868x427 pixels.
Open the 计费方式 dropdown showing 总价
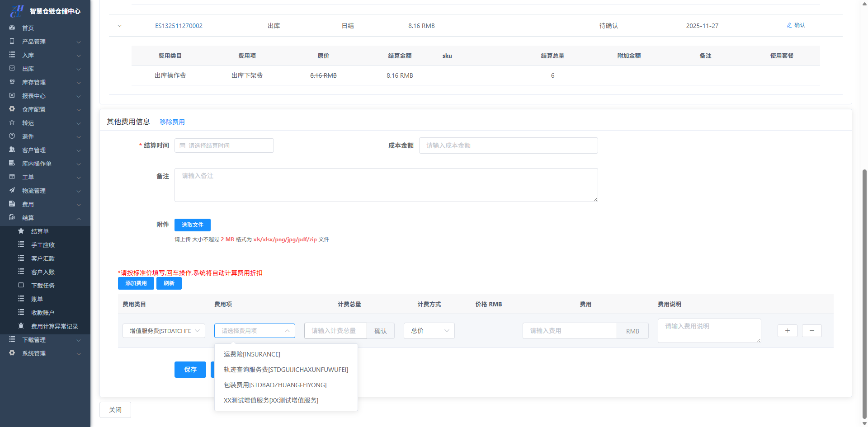pos(429,331)
